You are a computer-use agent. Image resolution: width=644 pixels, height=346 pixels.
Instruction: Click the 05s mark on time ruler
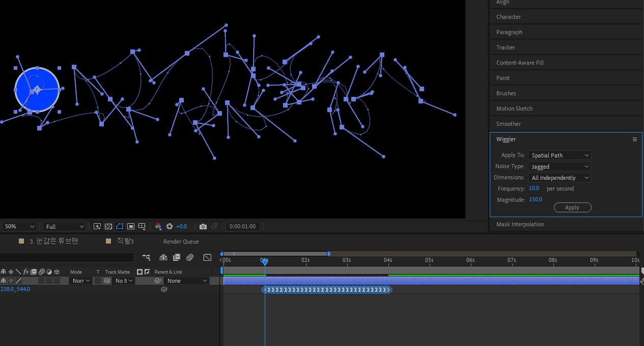coord(429,260)
